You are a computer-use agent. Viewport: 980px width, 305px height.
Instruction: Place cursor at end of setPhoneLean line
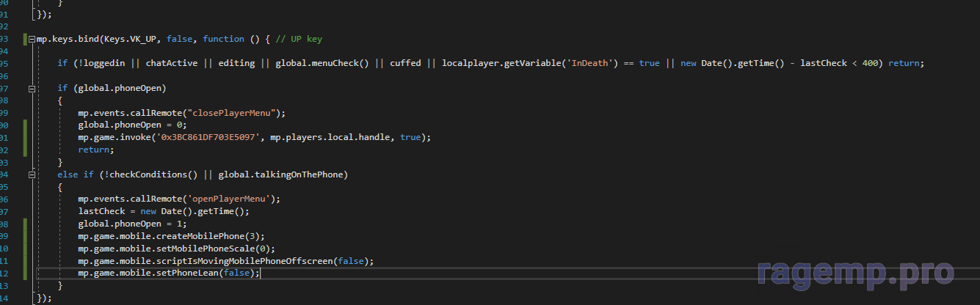(x=261, y=273)
